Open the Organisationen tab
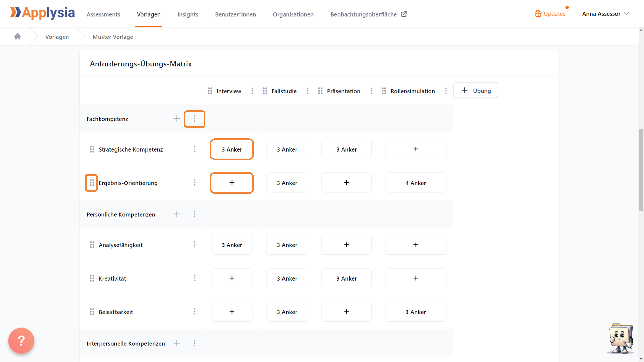The height and width of the screenshot is (362, 644). (x=293, y=14)
